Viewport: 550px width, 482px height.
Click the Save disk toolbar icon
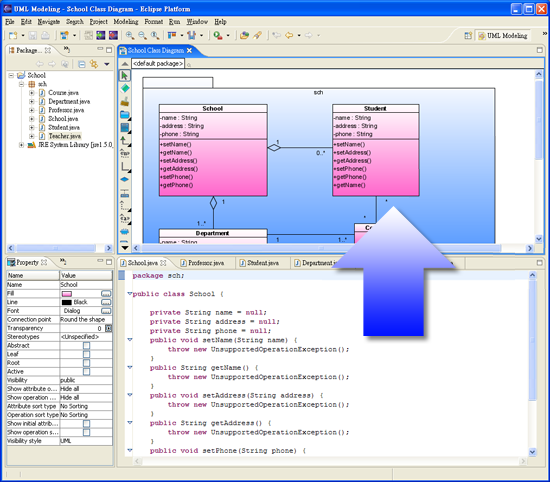[33, 35]
